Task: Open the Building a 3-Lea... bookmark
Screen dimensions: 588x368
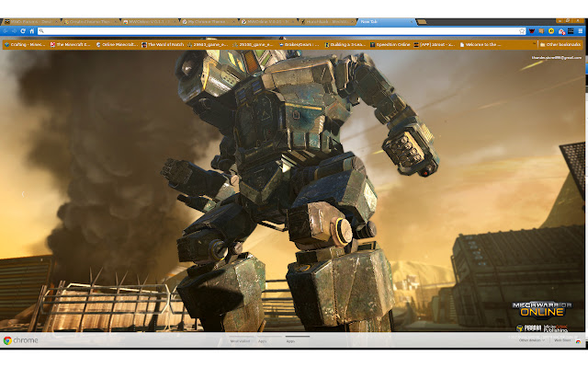Action: (x=345, y=44)
